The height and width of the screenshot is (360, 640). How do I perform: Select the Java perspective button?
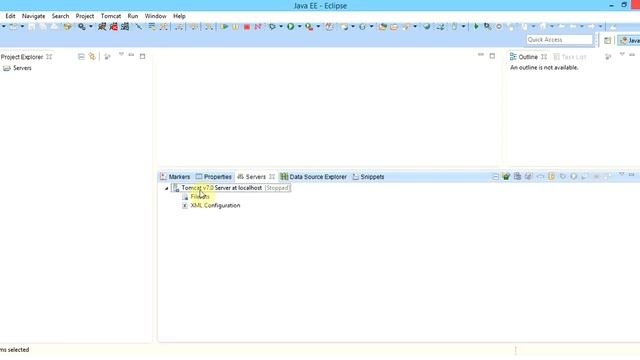point(629,40)
